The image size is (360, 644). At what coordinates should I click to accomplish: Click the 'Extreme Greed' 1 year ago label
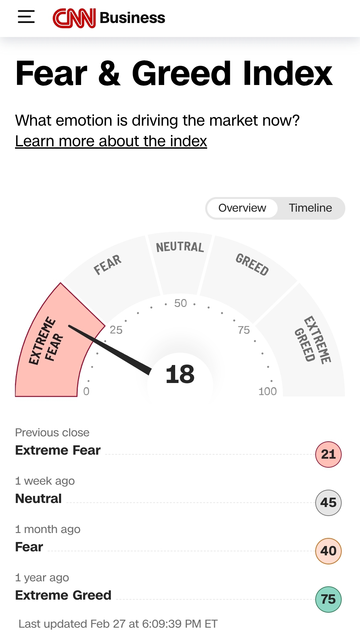[x=63, y=595]
